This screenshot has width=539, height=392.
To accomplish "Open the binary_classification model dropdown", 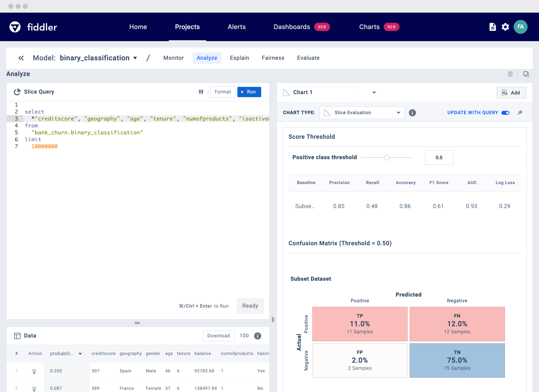I will tap(135, 58).
